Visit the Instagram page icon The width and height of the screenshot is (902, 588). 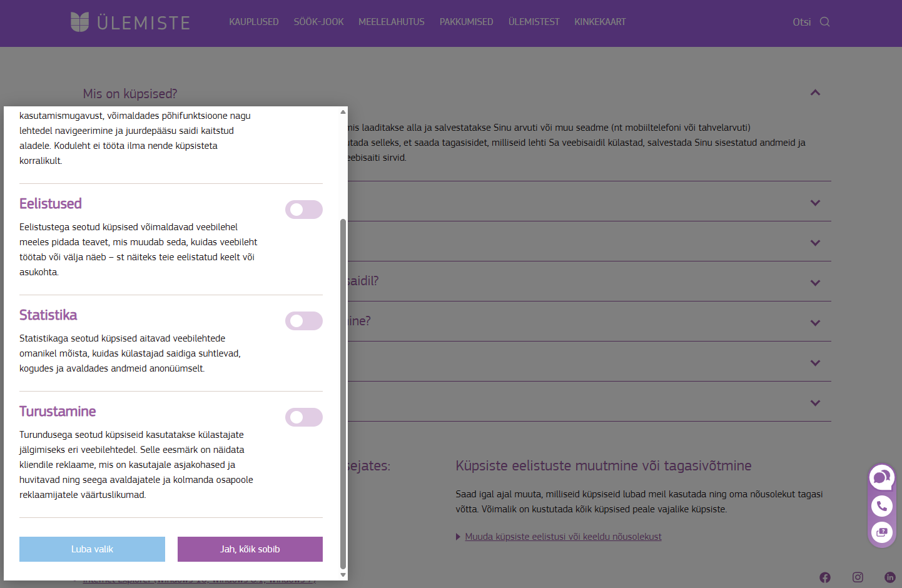858,577
